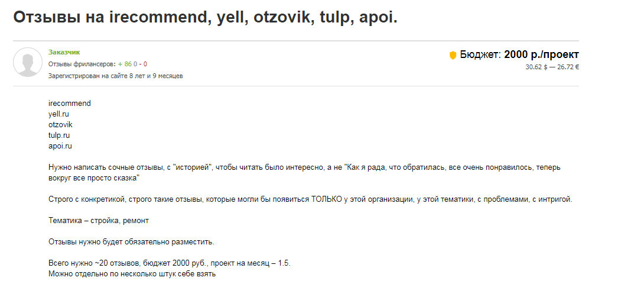Image resolution: width=644 pixels, height=284 pixels.
Task: Click the neutral reviews count 0
Action: pyautogui.click(x=135, y=64)
